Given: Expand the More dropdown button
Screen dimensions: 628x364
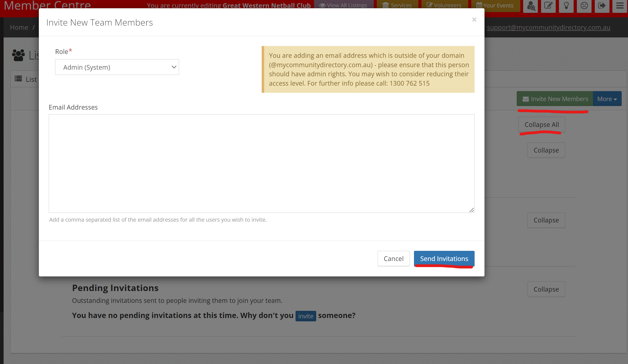Looking at the screenshot, I should [607, 99].
